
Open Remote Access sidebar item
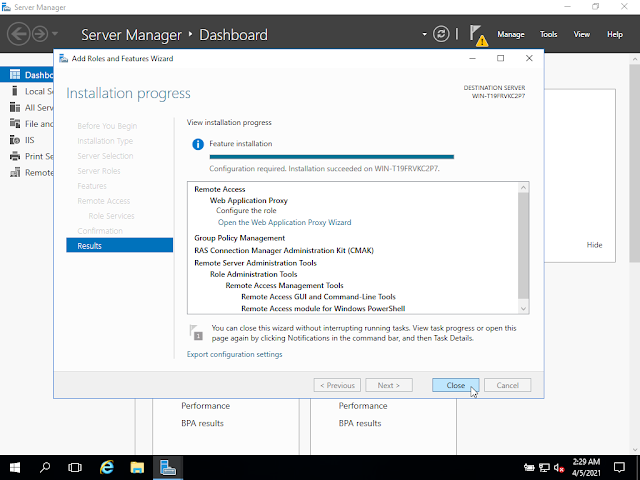click(27, 173)
